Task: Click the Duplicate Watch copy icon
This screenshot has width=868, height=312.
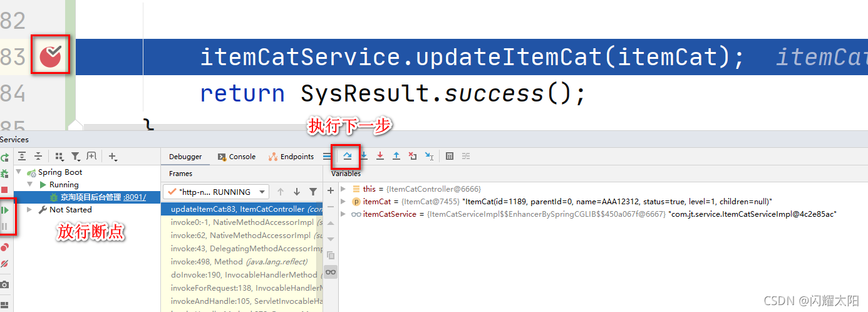Action: [x=331, y=256]
